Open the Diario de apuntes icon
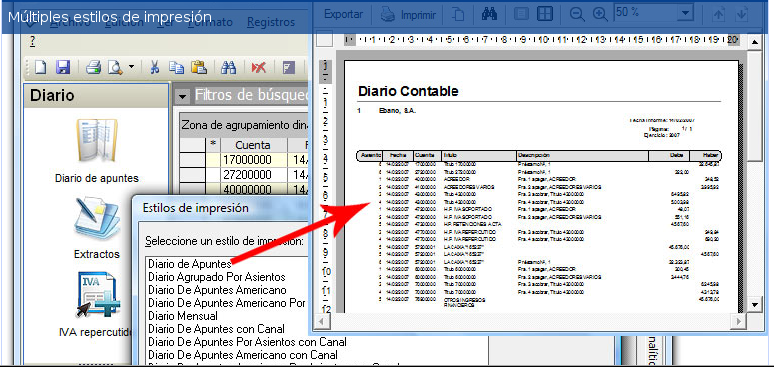Screen dimensions: 774x367 [x=97, y=140]
